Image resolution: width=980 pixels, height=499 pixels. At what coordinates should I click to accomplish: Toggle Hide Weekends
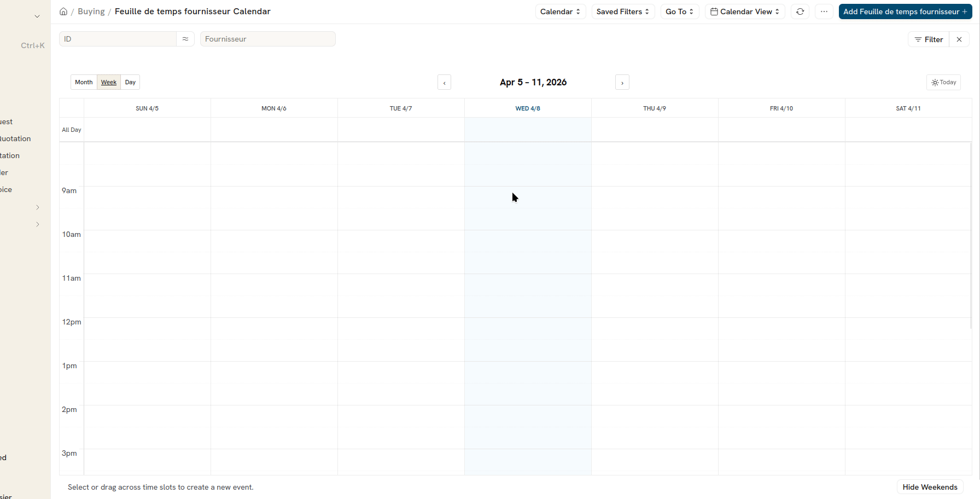click(930, 487)
